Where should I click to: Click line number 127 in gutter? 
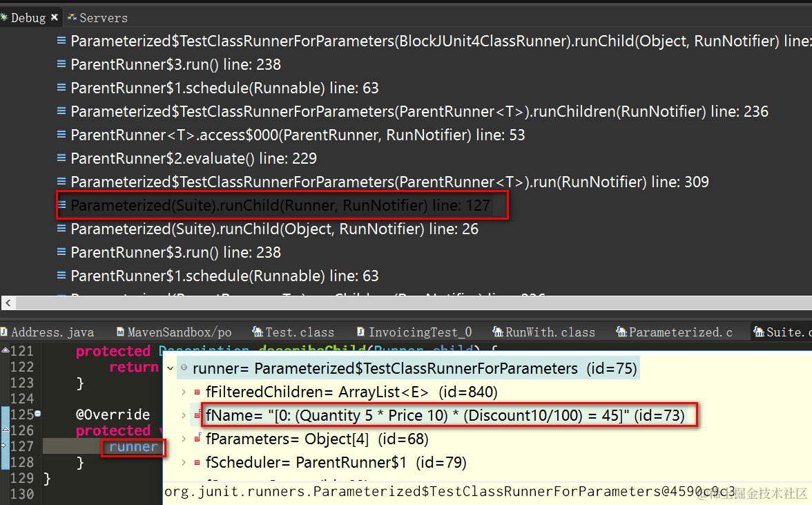(x=22, y=446)
